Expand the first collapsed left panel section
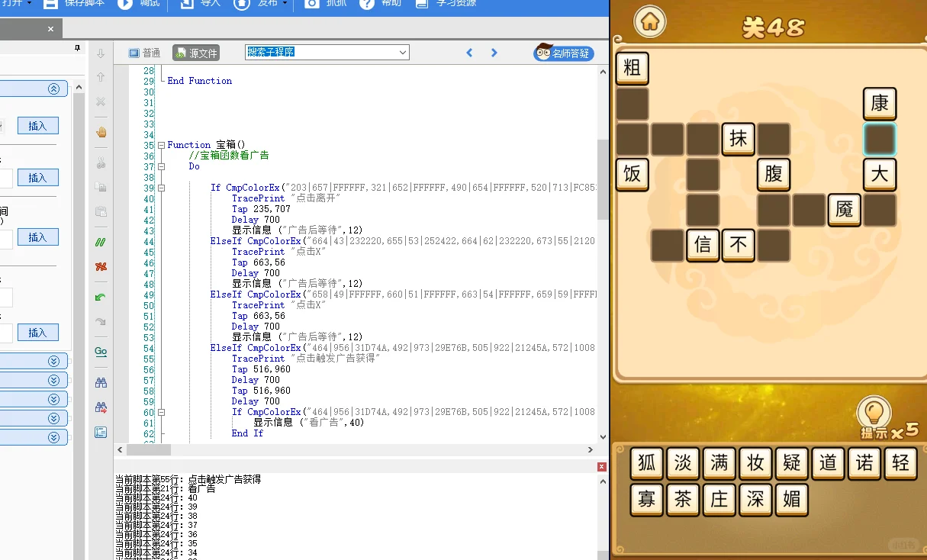This screenshot has height=560, width=927. tap(53, 361)
